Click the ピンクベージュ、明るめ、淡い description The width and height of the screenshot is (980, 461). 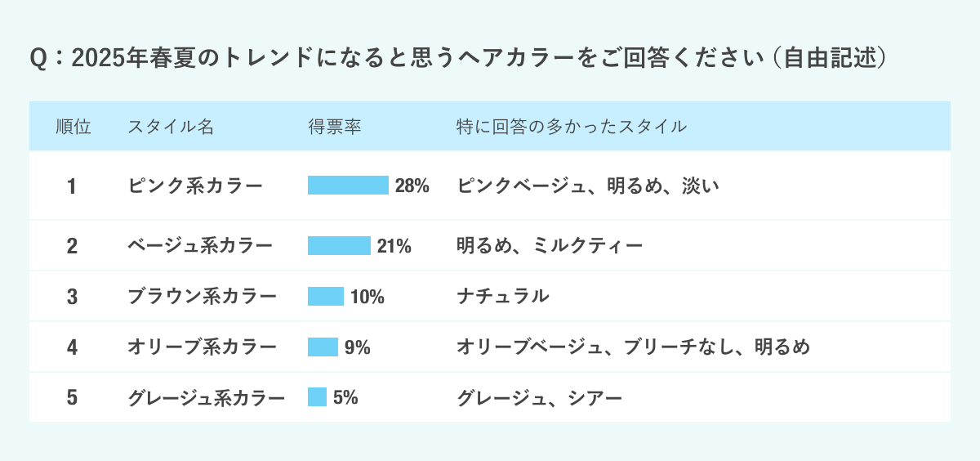[587, 186]
